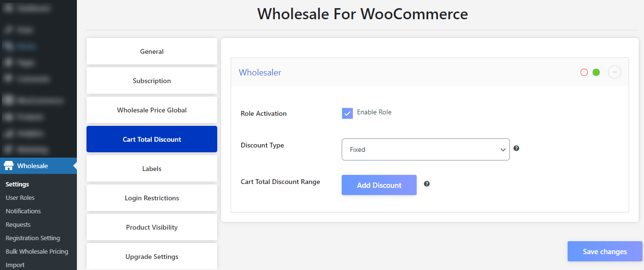Click the Save changes button
This screenshot has width=644, height=270.
tap(605, 251)
